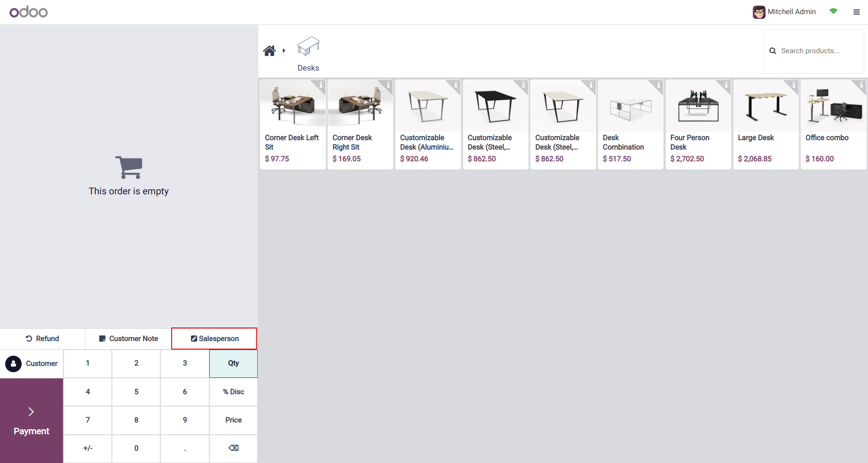
Task: Choose a Salesperson for the order
Action: click(x=214, y=339)
